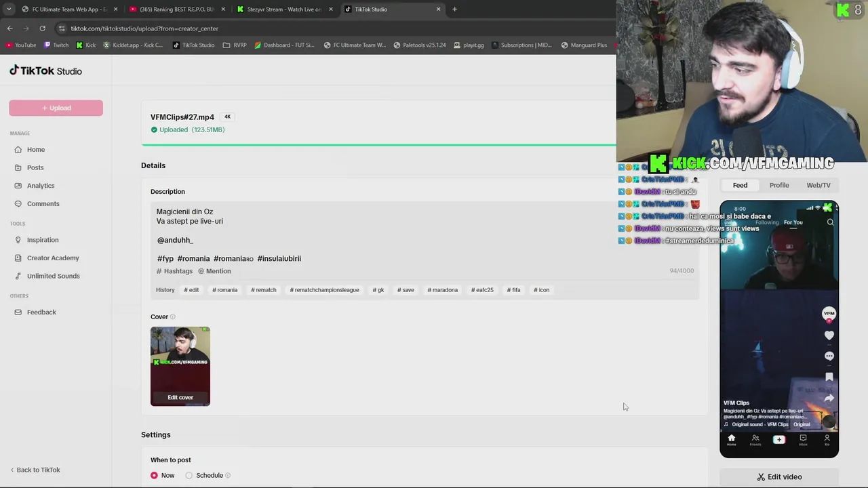Click the Home icon in the preview nav bar
Viewport: 868px width, 488px height.
(731, 441)
